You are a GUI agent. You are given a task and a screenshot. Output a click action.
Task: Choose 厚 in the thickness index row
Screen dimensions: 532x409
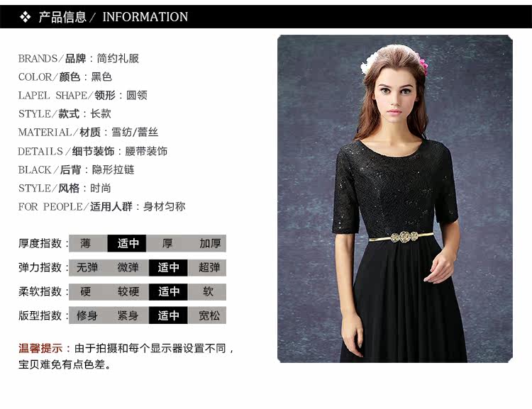point(167,243)
